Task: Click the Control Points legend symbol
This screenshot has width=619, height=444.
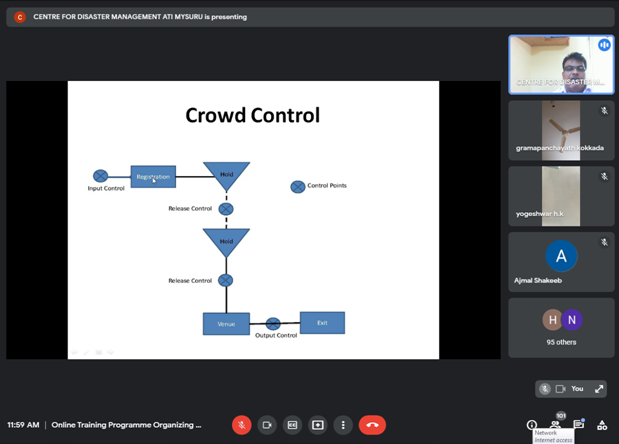Action: point(298,187)
